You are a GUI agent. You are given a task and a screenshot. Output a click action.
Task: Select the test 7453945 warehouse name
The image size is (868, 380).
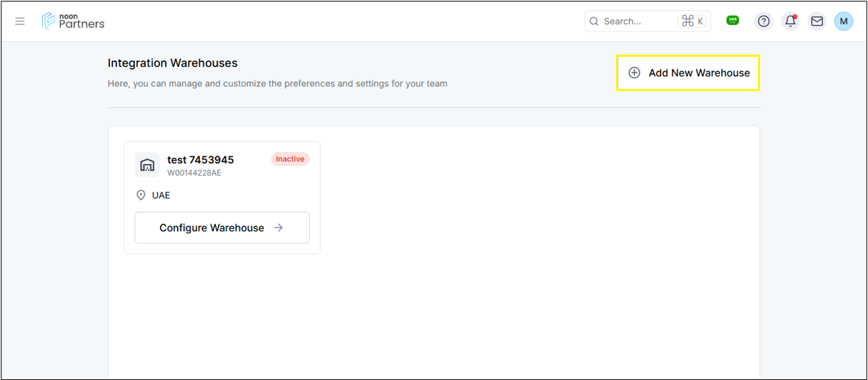pyautogui.click(x=201, y=160)
